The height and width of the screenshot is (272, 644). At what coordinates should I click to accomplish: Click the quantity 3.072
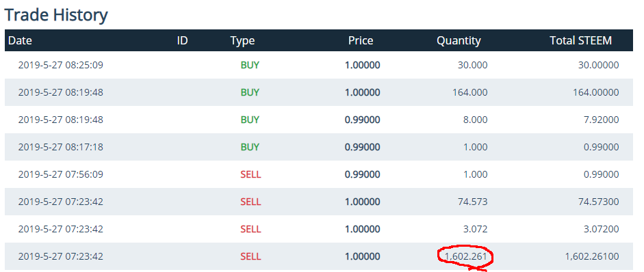click(x=475, y=229)
